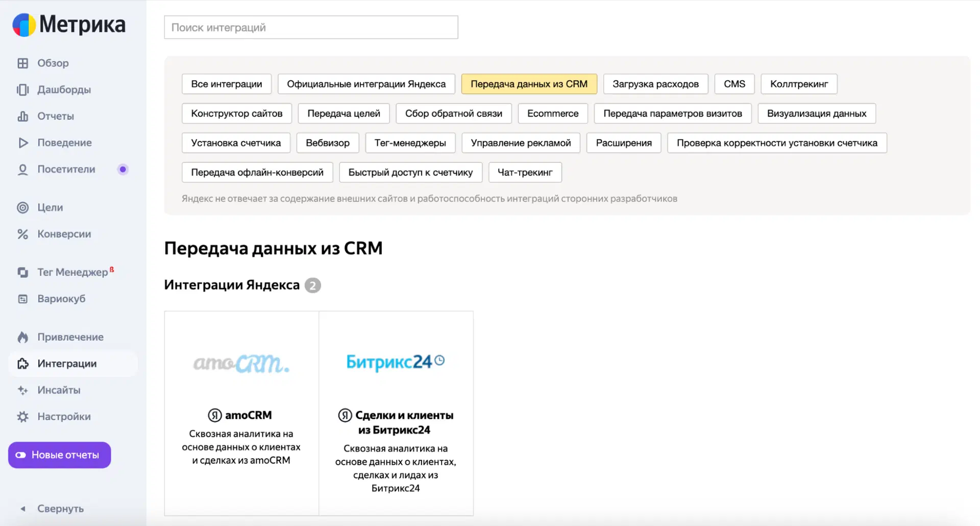The width and height of the screenshot is (980, 526).
Task: Click the Битрикс24 card description text
Action: click(x=396, y=468)
